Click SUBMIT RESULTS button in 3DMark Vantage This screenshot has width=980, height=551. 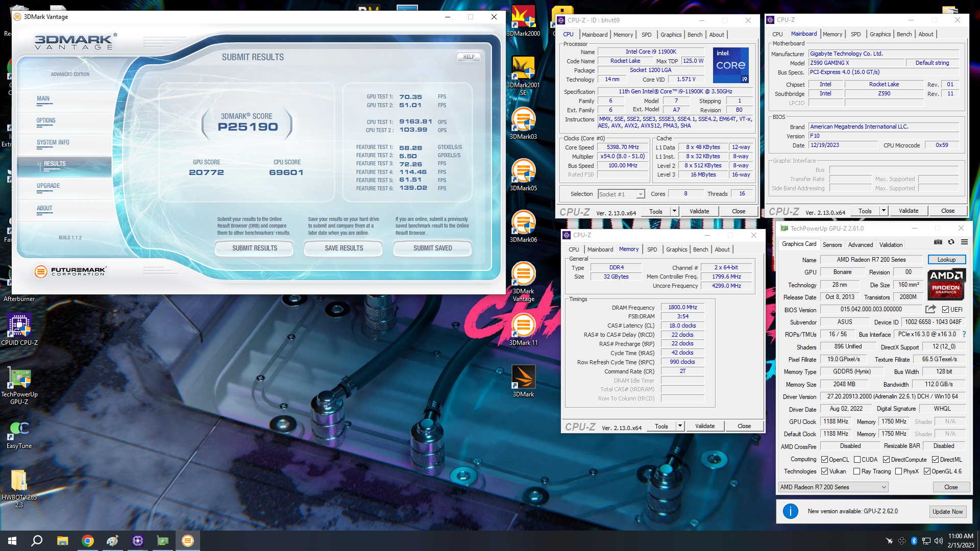[255, 248]
